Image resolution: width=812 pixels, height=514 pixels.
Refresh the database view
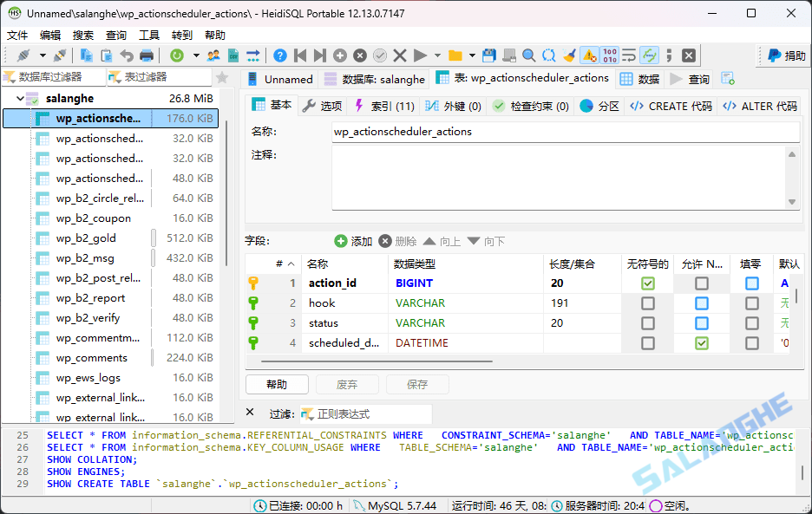pyautogui.click(x=176, y=55)
